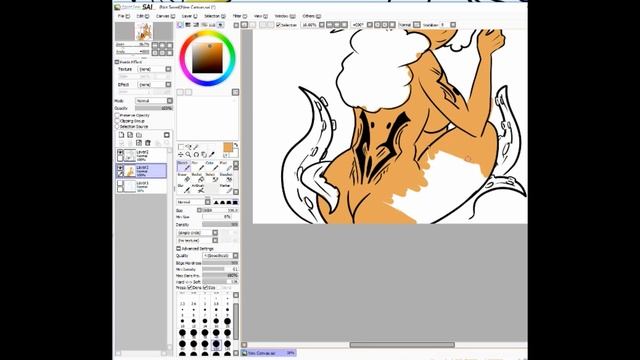Click the foreground orange color swatch
The image size is (640, 360).
coord(228,147)
